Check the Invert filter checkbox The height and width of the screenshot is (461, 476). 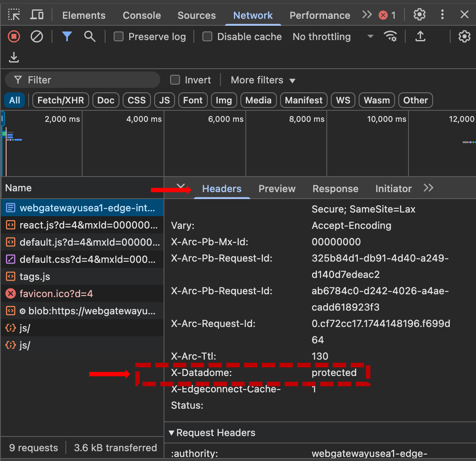[175, 80]
